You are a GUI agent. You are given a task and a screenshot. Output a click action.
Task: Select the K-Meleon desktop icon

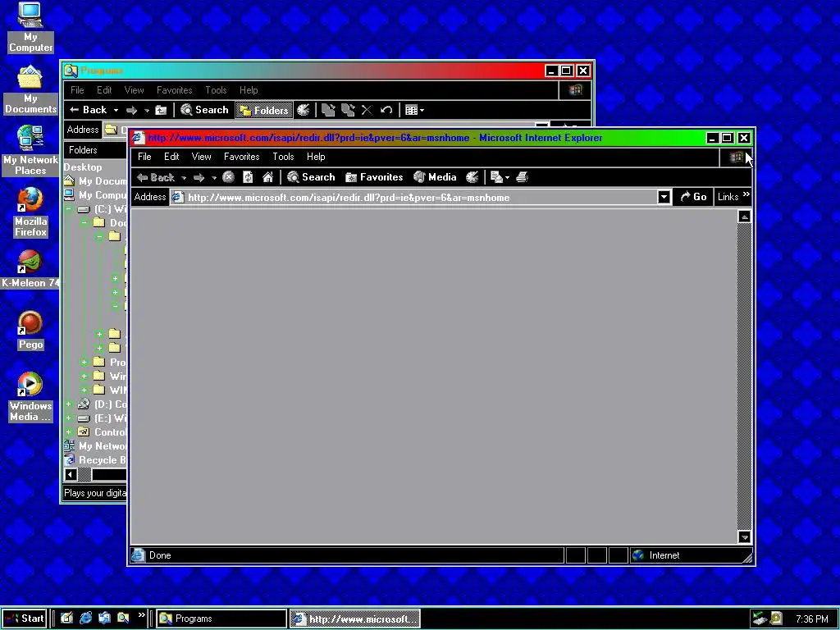[30, 269]
